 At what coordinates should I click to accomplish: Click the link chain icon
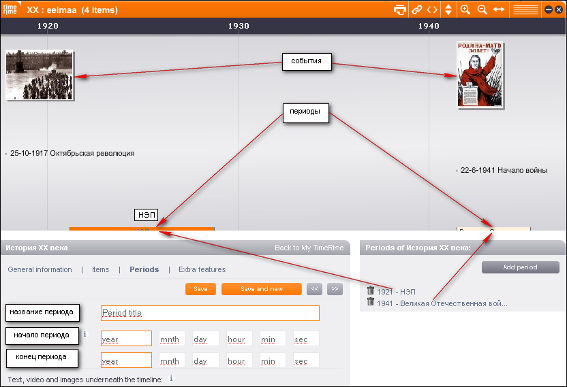click(x=417, y=10)
